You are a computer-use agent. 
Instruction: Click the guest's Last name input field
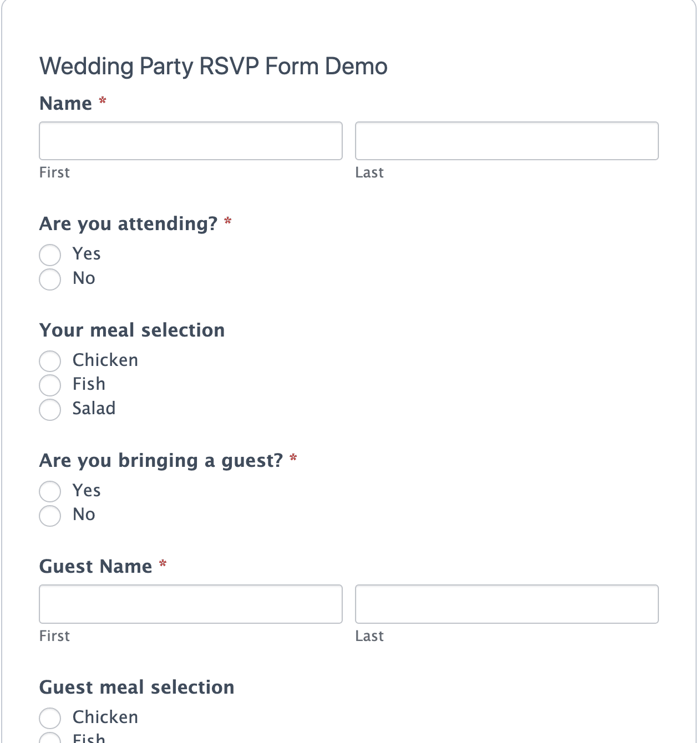pyautogui.click(x=506, y=604)
